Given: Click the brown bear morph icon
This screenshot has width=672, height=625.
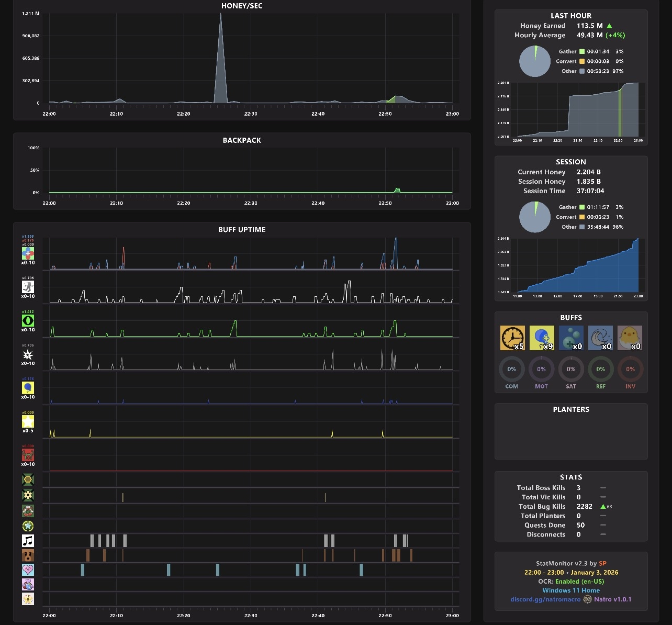Looking at the screenshot, I should click(x=28, y=555).
